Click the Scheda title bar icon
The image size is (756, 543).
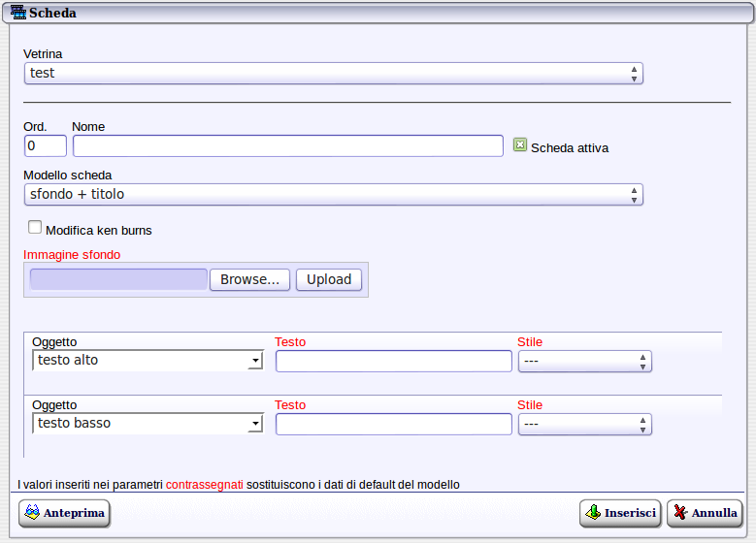17,13
